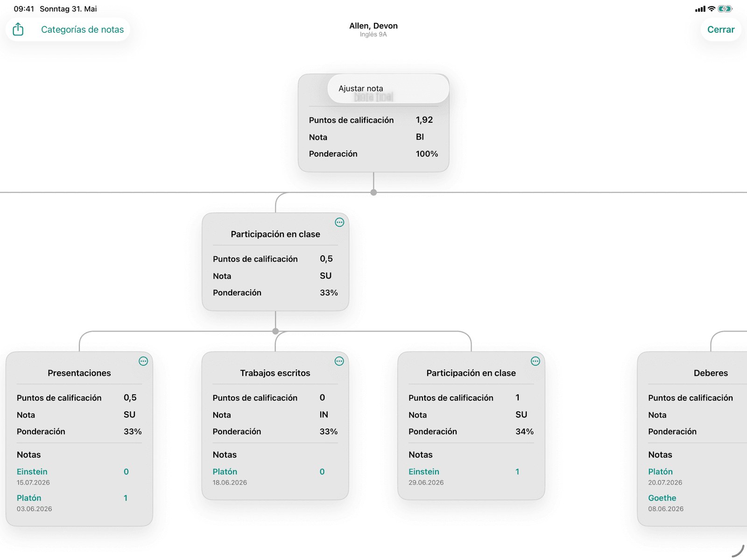The width and height of the screenshot is (747, 560).
Task: Close the view with Cerrar
Action: (x=721, y=29)
